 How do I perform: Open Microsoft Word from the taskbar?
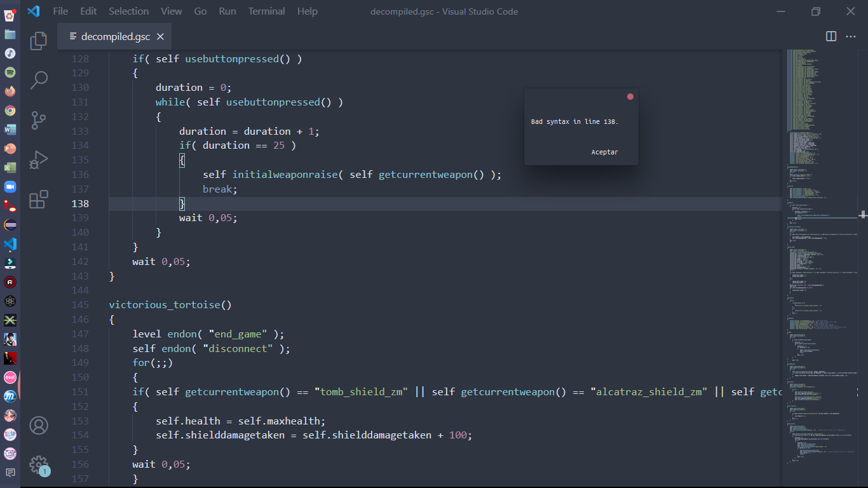click(x=10, y=130)
